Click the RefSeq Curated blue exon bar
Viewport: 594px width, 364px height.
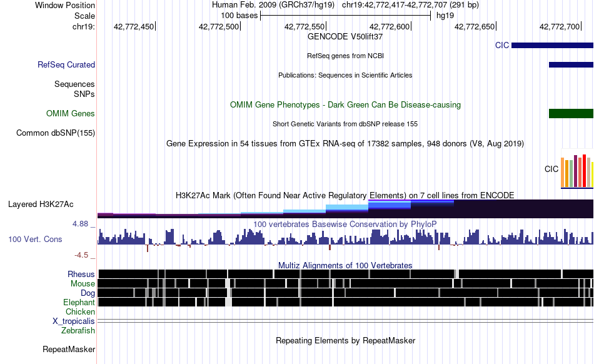[x=571, y=65]
